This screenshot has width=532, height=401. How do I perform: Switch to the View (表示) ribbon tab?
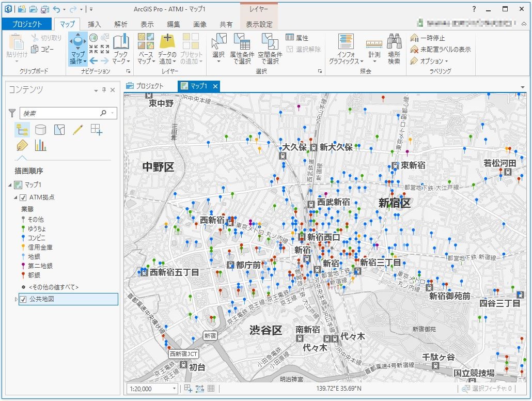[x=147, y=24]
